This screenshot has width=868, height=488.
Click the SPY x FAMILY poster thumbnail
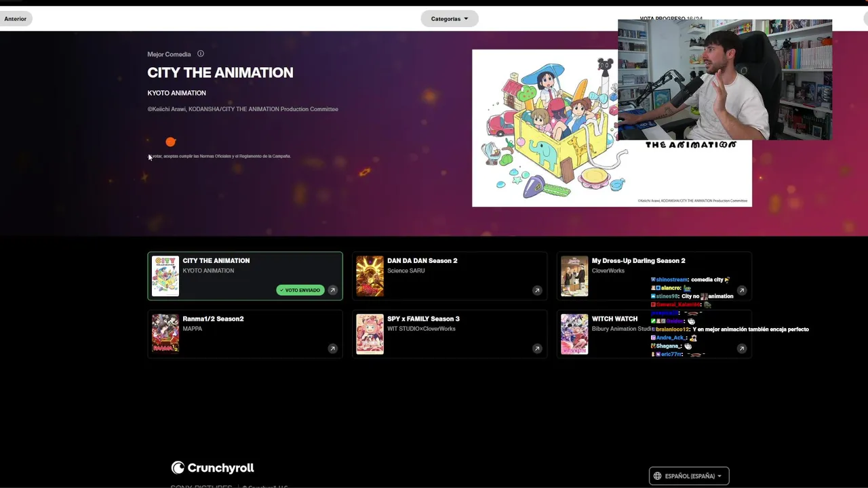370,333
